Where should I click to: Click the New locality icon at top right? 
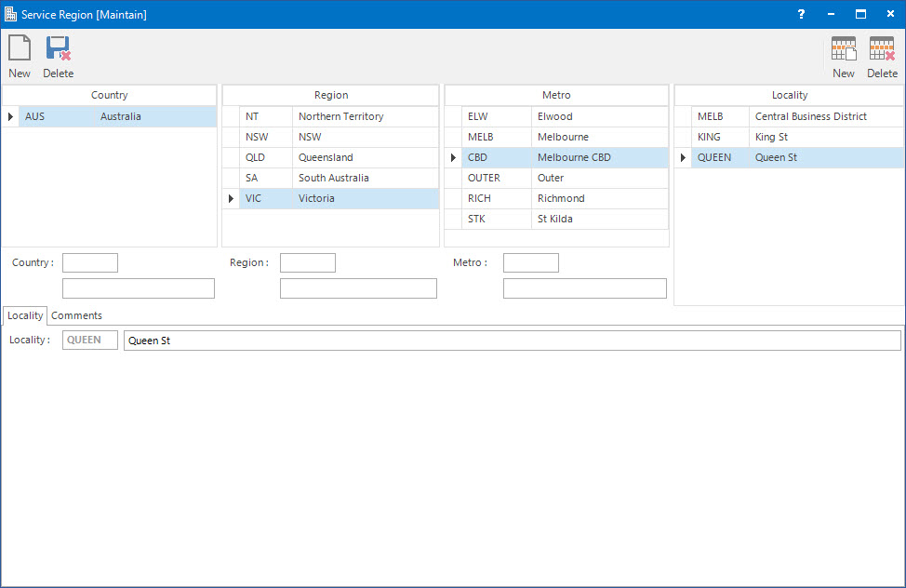844,56
